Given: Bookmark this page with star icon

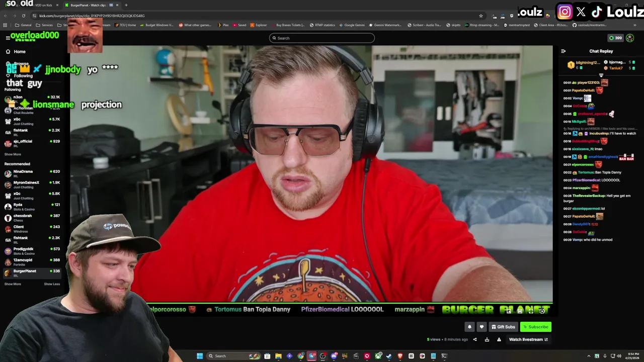Looking at the screenshot, I should click(x=481, y=16).
